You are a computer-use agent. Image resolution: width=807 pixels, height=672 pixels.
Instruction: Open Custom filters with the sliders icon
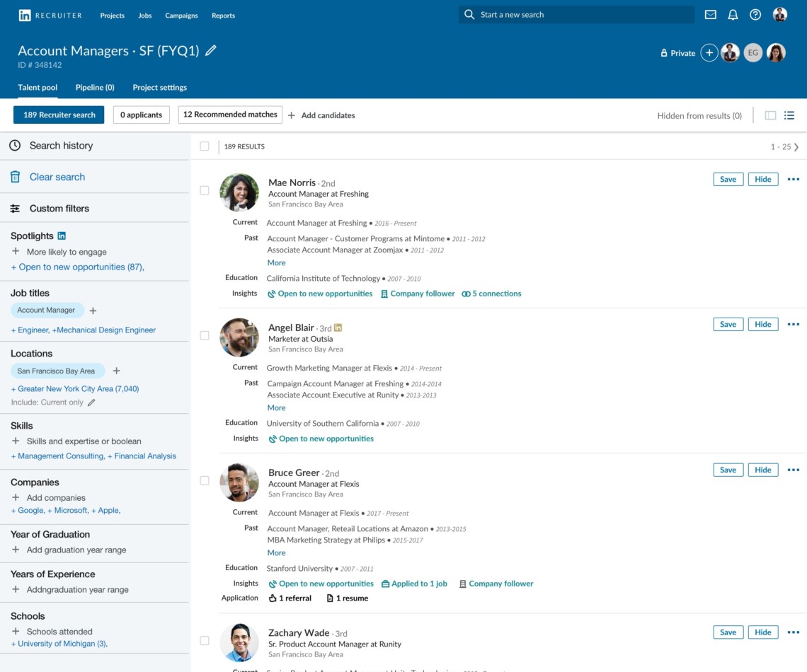(14, 208)
